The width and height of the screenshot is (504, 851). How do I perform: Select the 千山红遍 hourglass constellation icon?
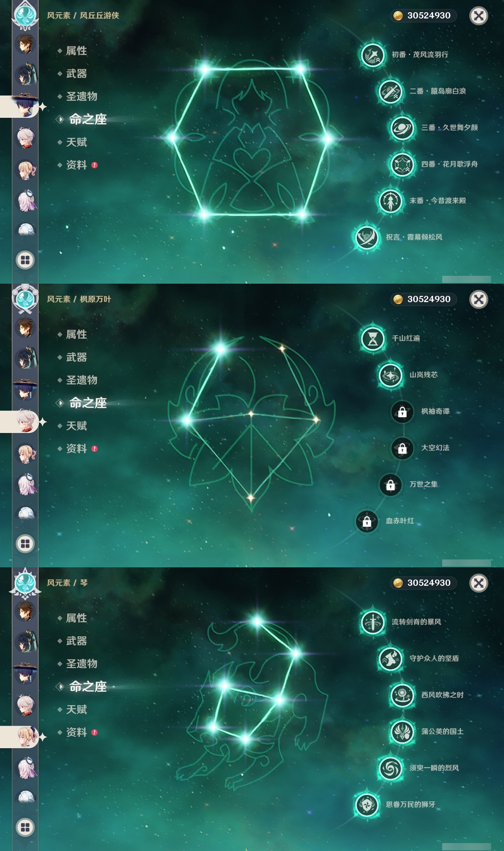click(372, 338)
